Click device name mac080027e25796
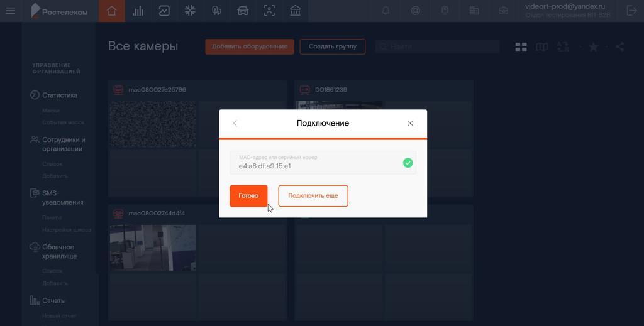This screenshot has width=644, height=326. 157,90
